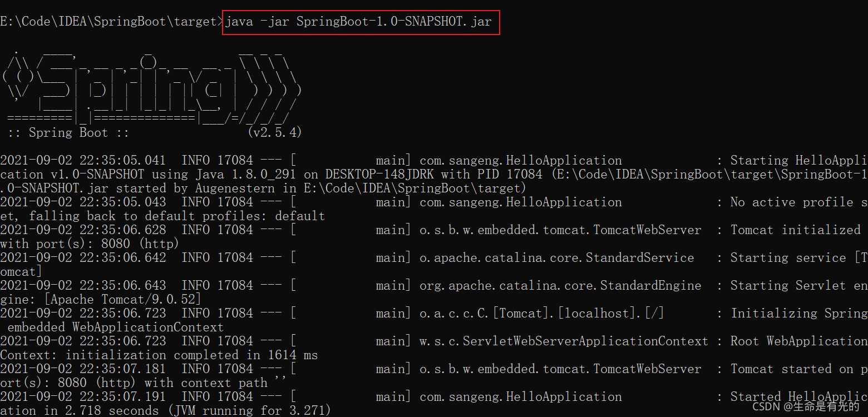868x417 pixels.
Task: Click 'with port(s): 8080 (http)' line
Action: pyautogui.click(x=90, y=244)
